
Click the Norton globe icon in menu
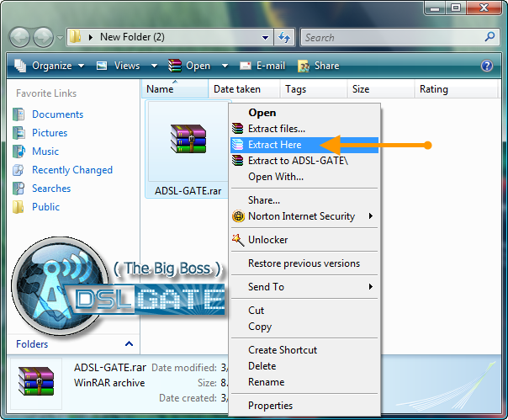pyautogui.click(x=239, y=216)
